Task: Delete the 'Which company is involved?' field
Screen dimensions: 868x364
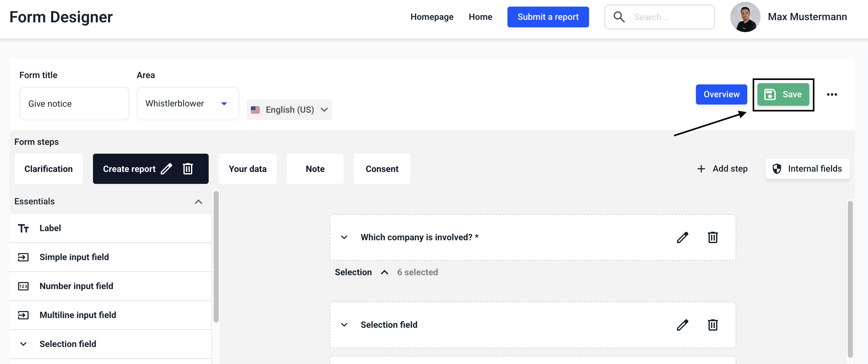Action: click(x=712, y=237)
